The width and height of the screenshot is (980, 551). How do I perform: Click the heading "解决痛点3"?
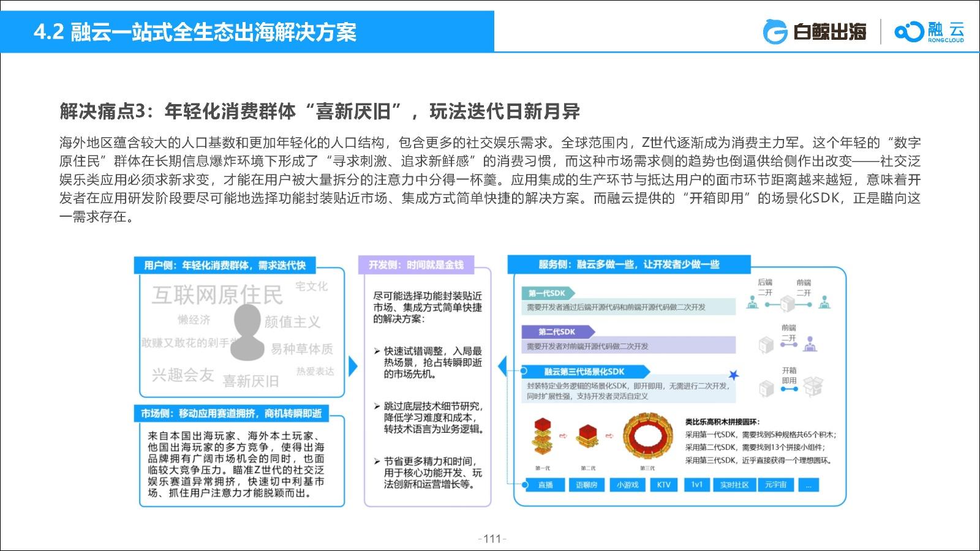click(104, 111)
